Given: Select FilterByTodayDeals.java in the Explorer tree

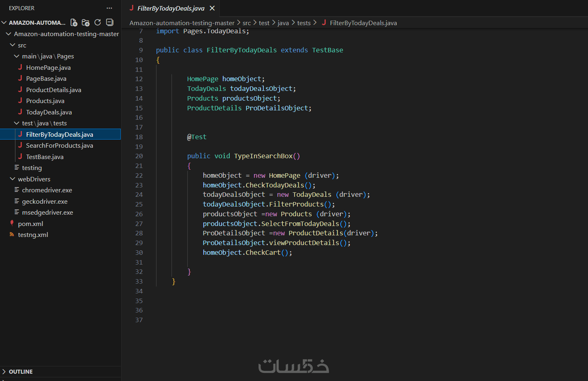Looking at the screenshot, I should pyautogui.click(x=60, y=134).
